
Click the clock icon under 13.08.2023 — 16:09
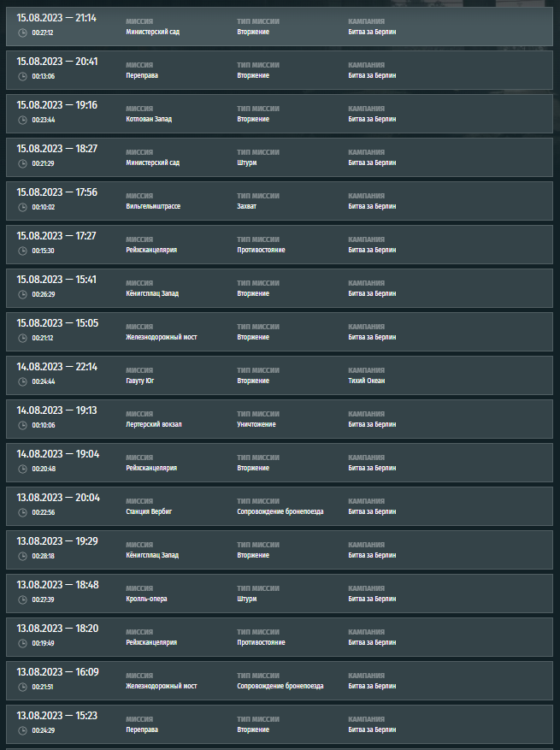tap(22, 687)
